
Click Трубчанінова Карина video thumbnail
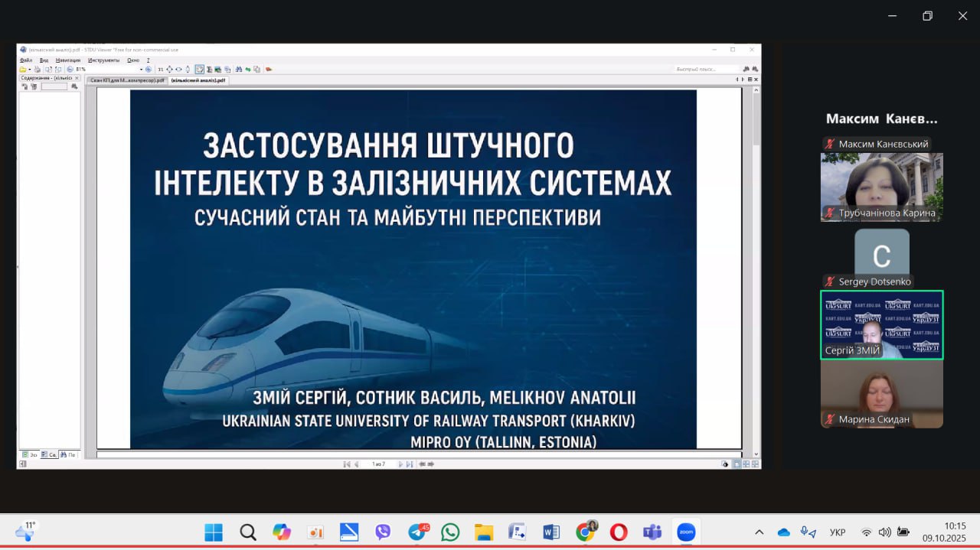(881, 187)
